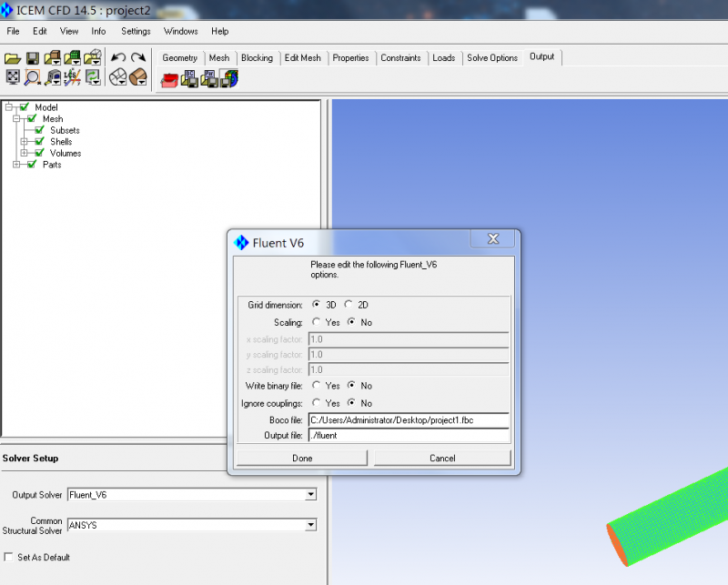The image size is (728, 585).
Task: Switch to the Edit Mesh tab
Action: tap(303, 58)
